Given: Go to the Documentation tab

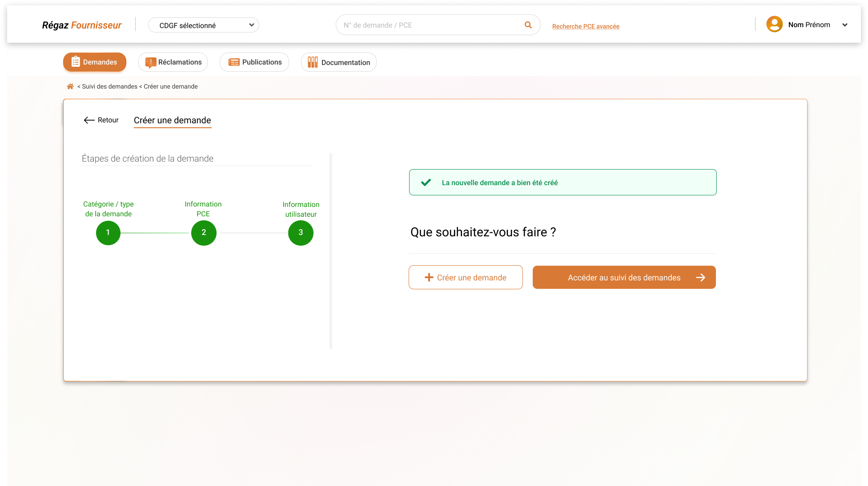Looking at the screenshot, I should pos(339,62).
